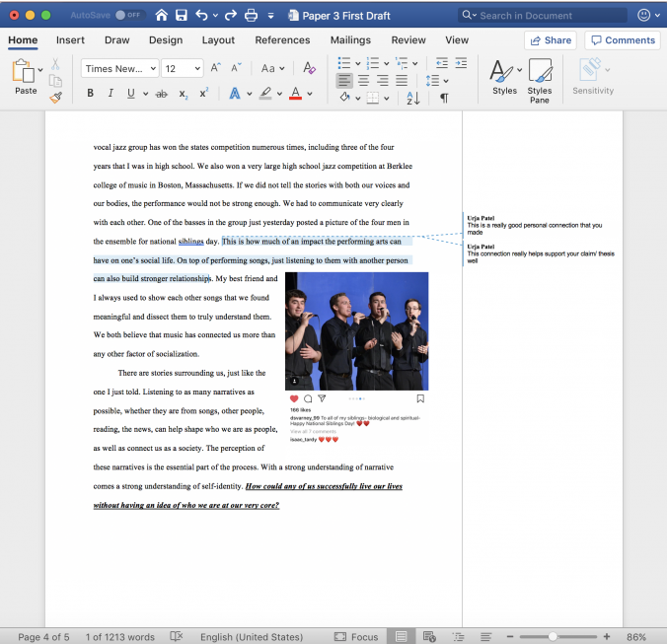Copy selection with the copy icon
The height and width of the screenshot is (644, 667).
click(55, 81)
